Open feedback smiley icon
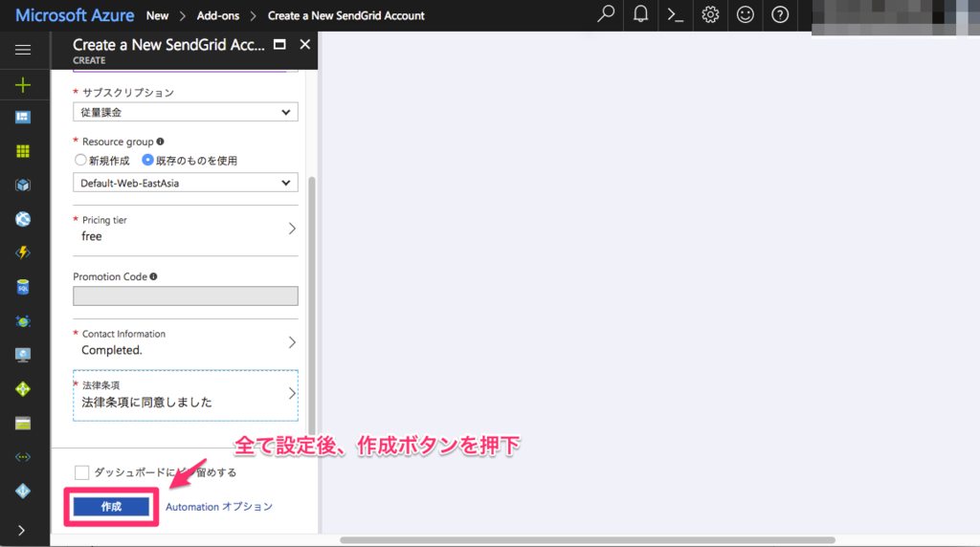The width and height of the screenshot is (980, 547). (745, 14)
